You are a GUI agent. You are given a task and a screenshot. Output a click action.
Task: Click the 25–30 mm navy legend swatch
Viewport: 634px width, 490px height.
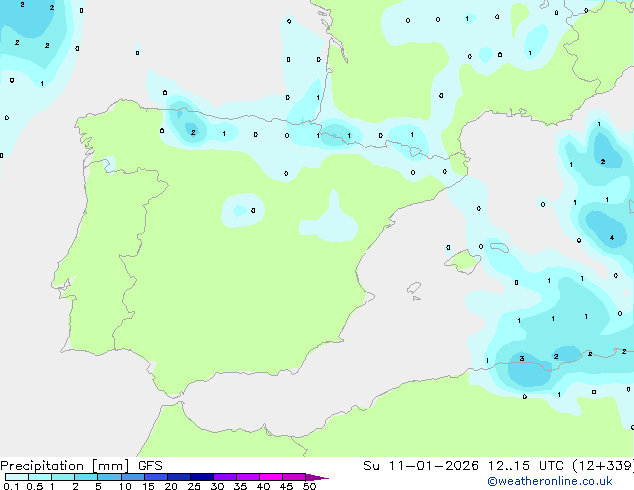pos(202,477)
